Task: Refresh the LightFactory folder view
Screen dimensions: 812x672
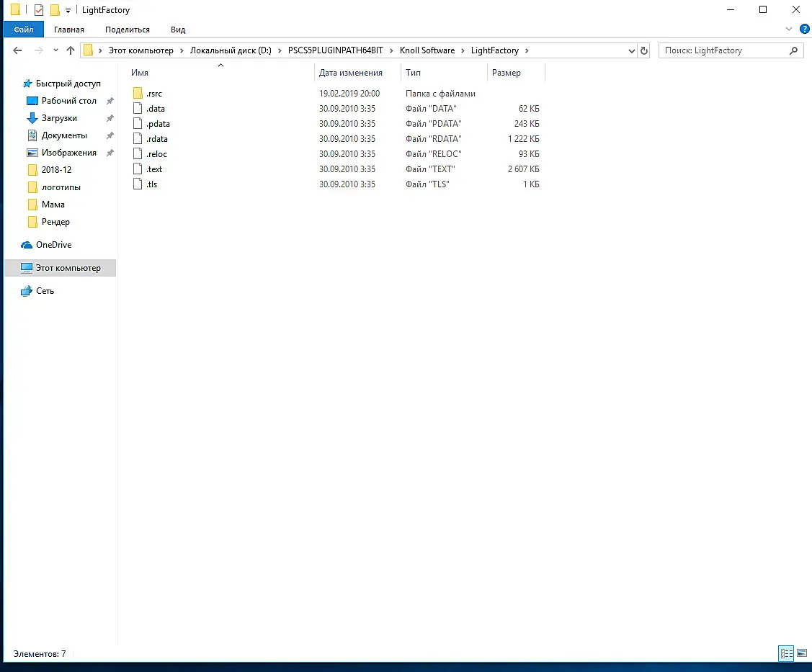Action: click(x=643, y=50)
